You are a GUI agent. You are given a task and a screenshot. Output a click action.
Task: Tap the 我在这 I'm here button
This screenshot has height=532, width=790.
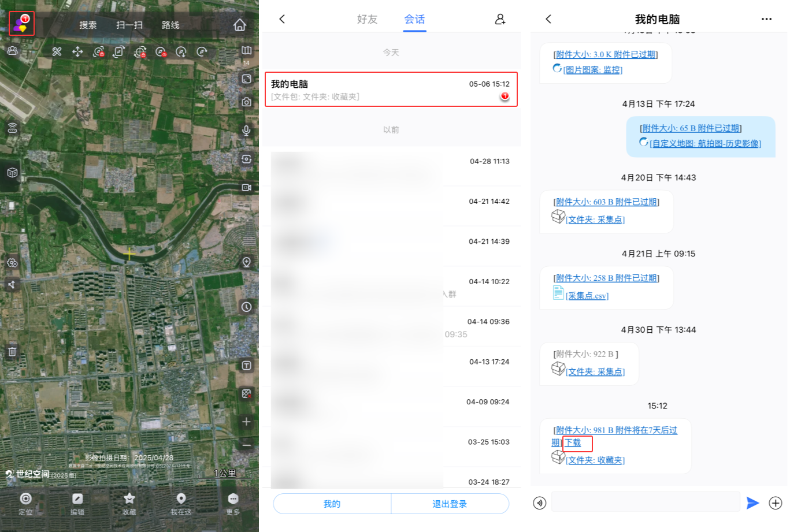(181, 503)
